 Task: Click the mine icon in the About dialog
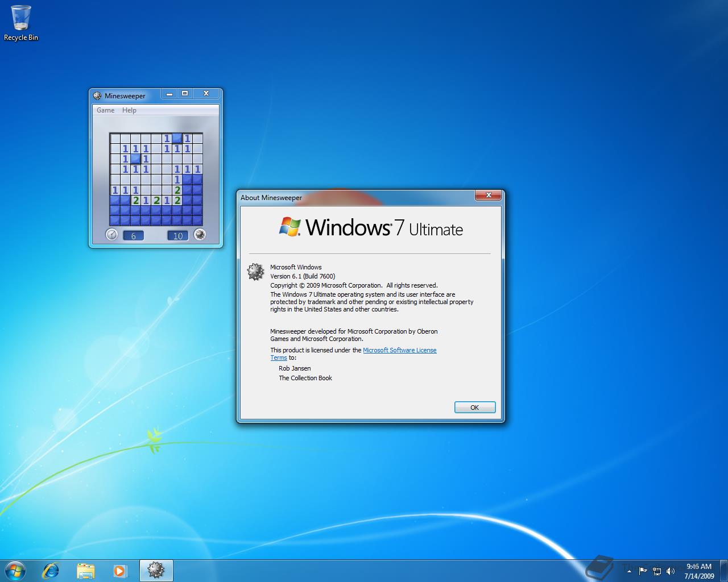pos(256,272)
